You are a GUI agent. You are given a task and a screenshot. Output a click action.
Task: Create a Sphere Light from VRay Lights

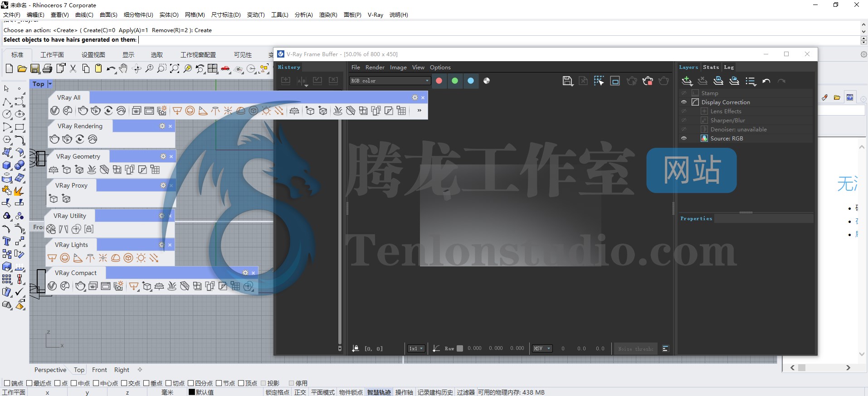(65, 258)
